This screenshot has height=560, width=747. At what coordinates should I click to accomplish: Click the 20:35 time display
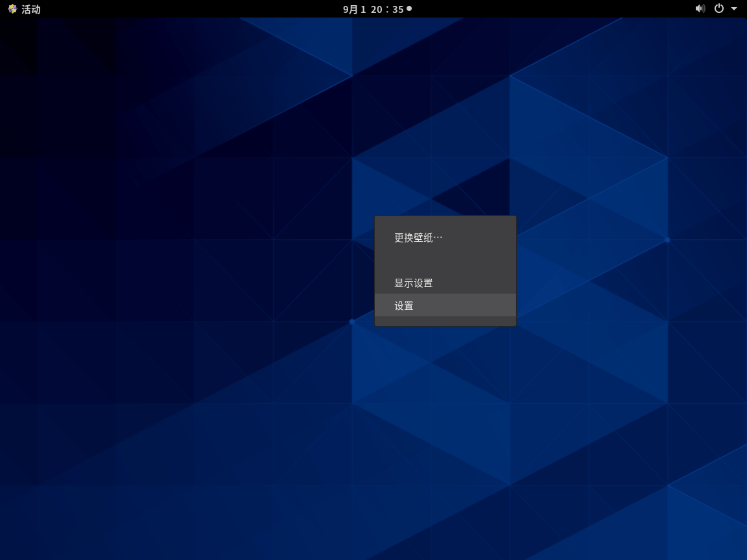(387, 9)
